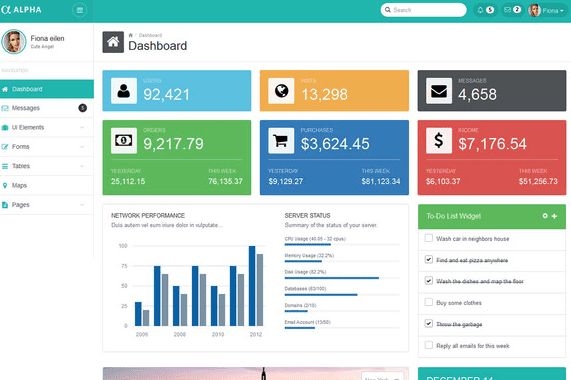Click the UI Elements briefcase icon
Image resolution: width=571 pixels, height=380 pixels.
5,127
